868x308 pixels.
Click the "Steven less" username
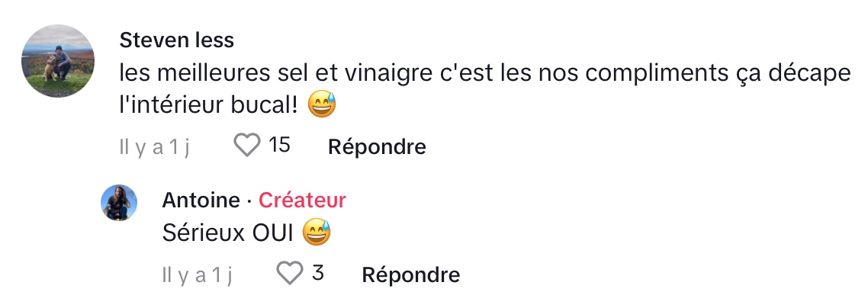177,39
